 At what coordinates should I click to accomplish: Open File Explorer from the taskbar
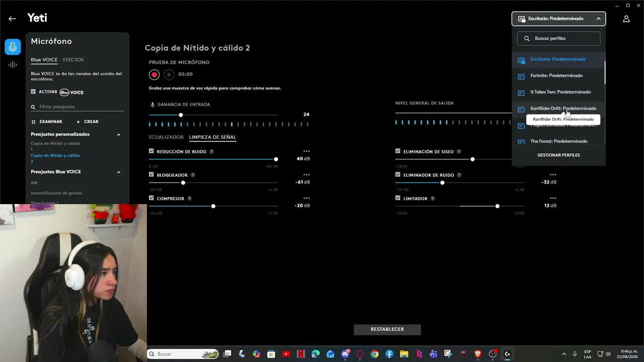click(404, 354)
